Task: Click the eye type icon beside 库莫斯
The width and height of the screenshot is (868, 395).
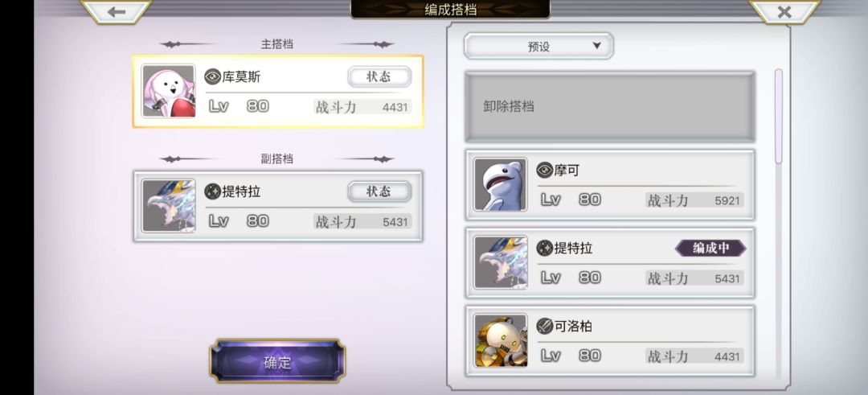Action: click(212, 76)
